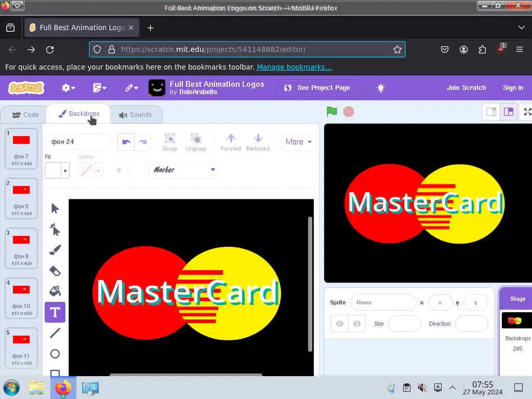
Task: Open the Outline color dropdown
Action: point(90,170)
